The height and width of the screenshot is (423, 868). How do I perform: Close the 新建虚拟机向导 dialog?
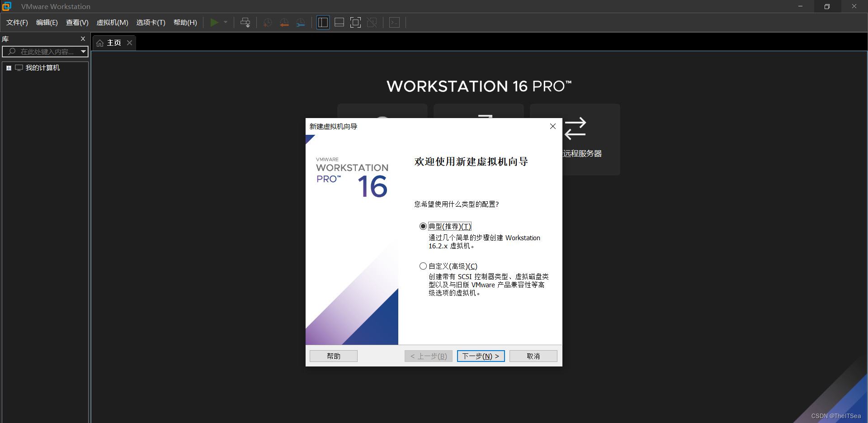click(553, 126)
